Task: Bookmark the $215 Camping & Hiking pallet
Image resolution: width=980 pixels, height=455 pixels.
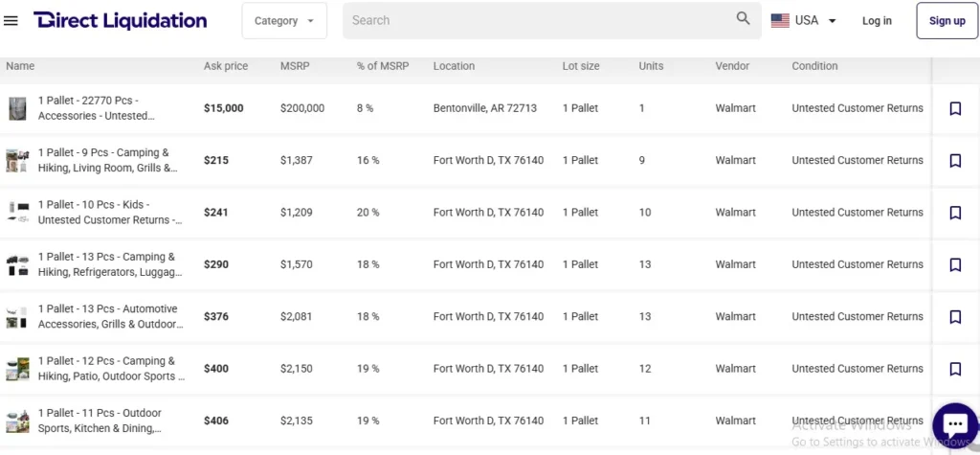Action: point(954,161)
